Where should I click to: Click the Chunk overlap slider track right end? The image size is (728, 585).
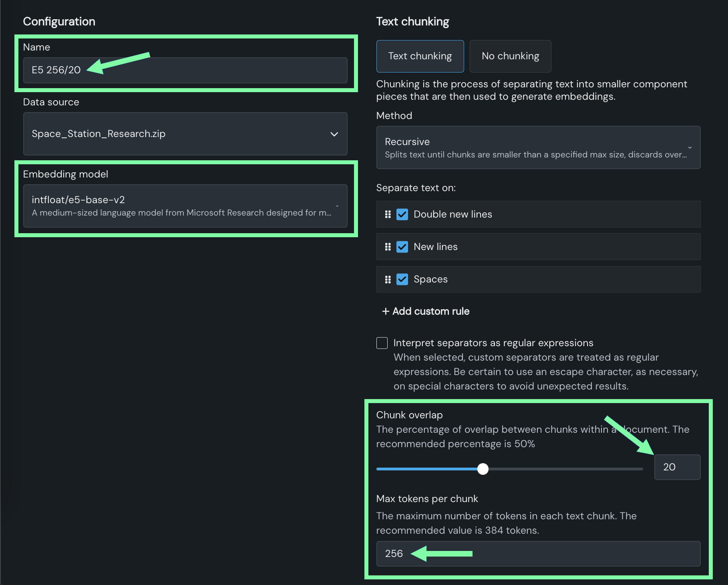click(640, 469)
